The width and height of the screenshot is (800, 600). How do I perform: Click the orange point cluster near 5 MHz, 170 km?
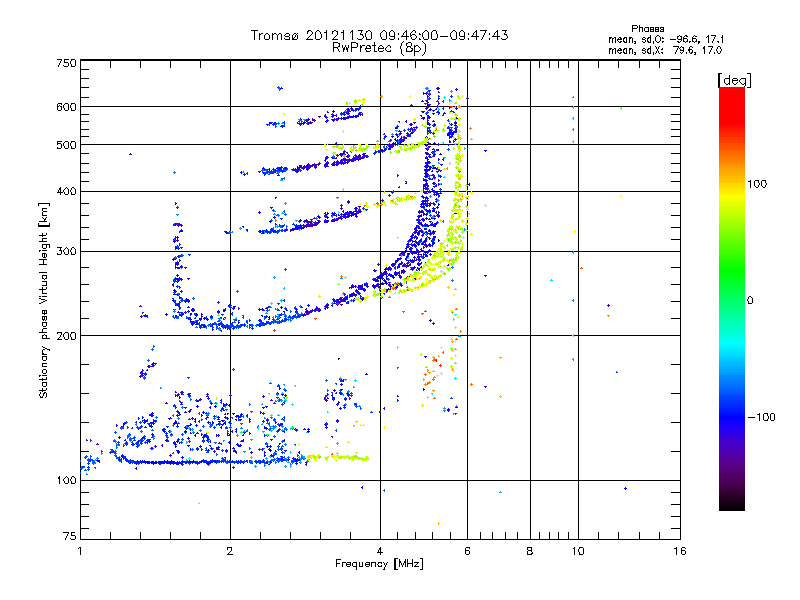pyautogui.click(x=431, y=374)
